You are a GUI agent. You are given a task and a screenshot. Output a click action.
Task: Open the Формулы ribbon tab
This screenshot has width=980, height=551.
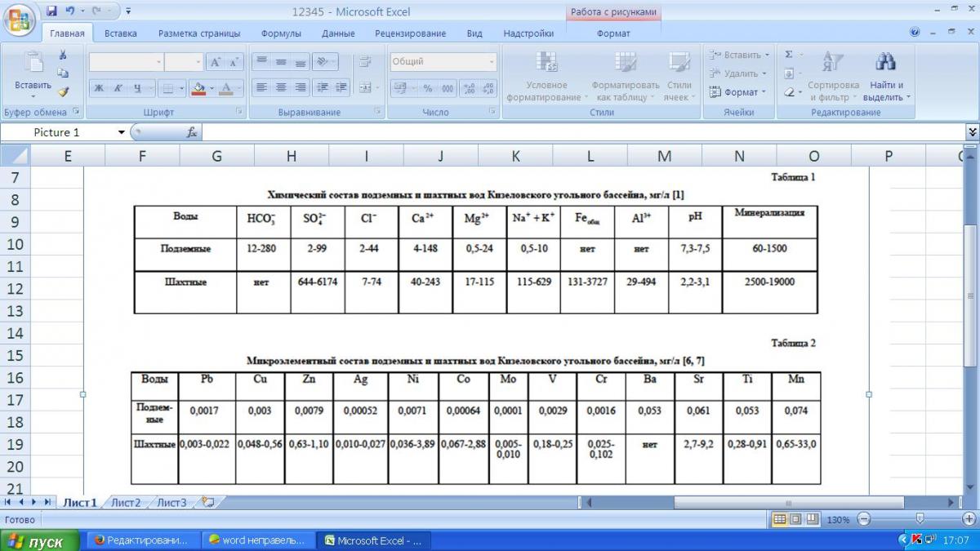(281, 33)
